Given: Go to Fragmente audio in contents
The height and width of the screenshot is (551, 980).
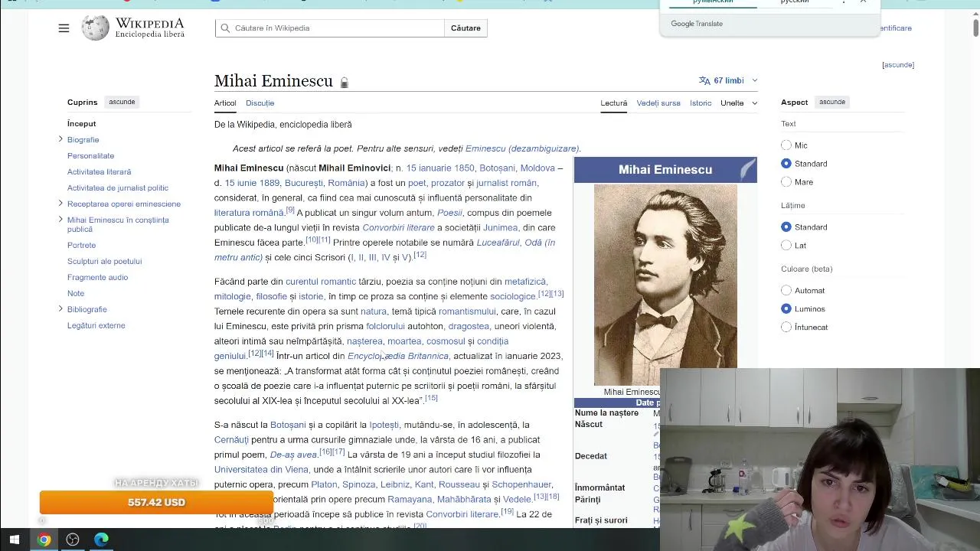Looking at the screenshot, I should point(97,277).
